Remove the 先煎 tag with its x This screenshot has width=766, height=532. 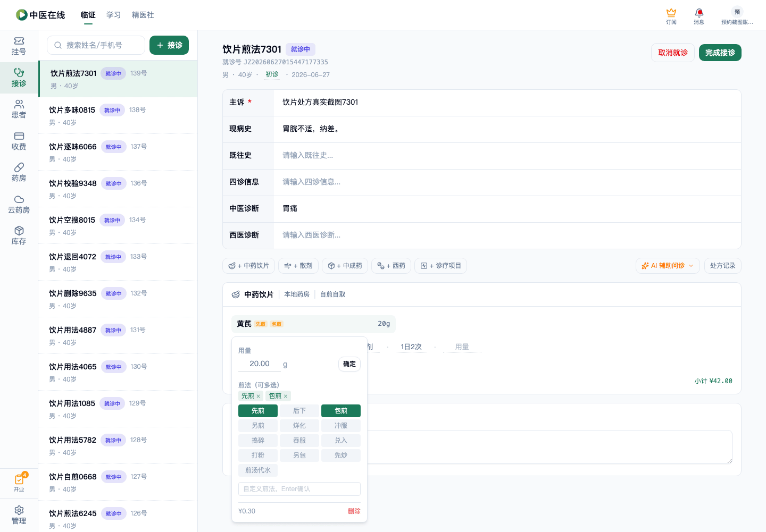(259, 396)
